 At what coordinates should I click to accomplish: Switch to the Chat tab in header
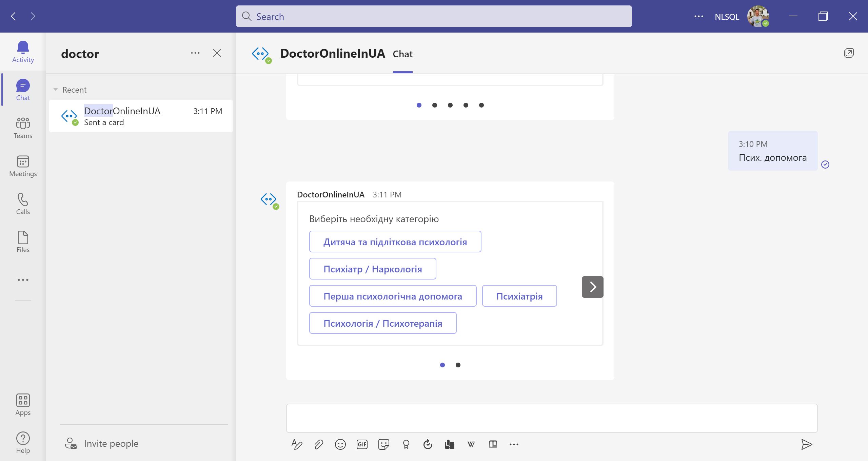tap(402, 54)
